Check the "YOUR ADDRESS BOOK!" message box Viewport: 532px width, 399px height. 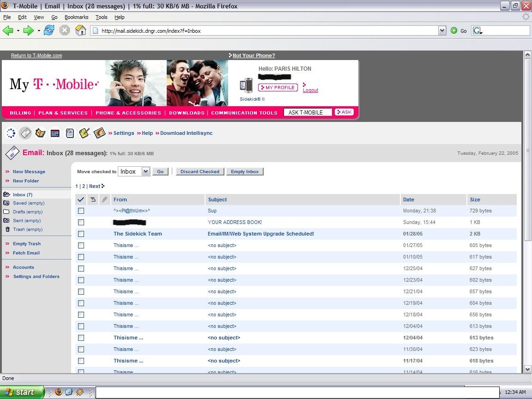(81, 222)
